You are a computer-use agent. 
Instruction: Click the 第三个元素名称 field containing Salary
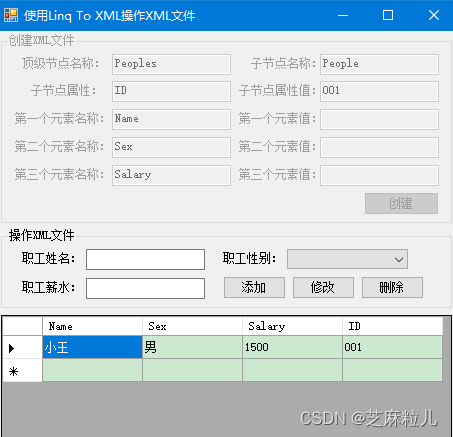(171, 175)
